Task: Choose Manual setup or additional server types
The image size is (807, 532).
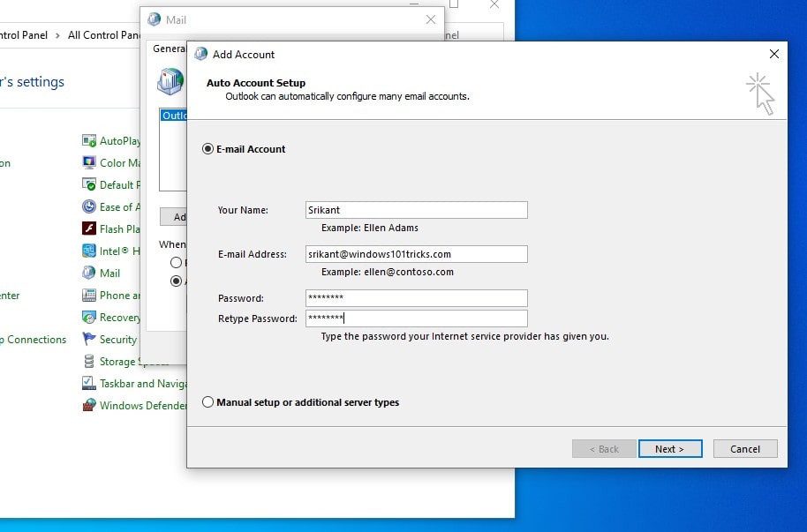Action: coord(208,401)
